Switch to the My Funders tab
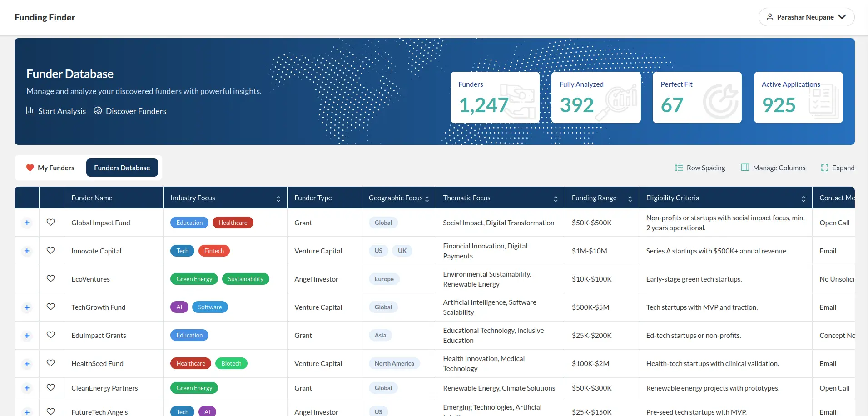The width and height of the screenshot is (868, 416). tap(50, 168)
